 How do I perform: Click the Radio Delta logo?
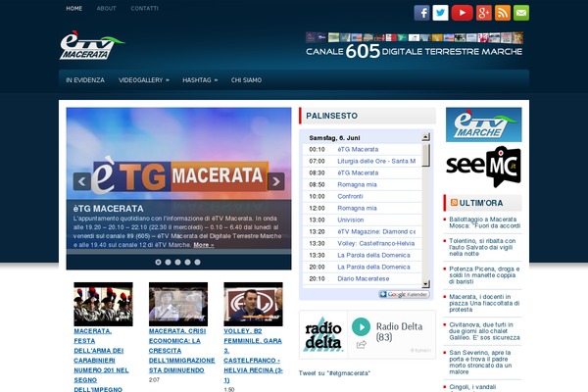[x=322, y=334]
